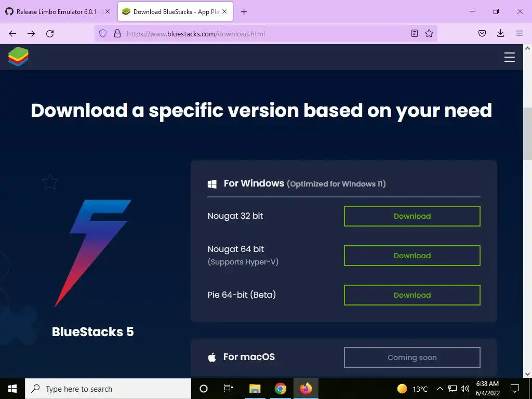Open the hamburger menu on the BlueStacks page
The width and height of the screenshot is (532, 399).
click(509, 57)
